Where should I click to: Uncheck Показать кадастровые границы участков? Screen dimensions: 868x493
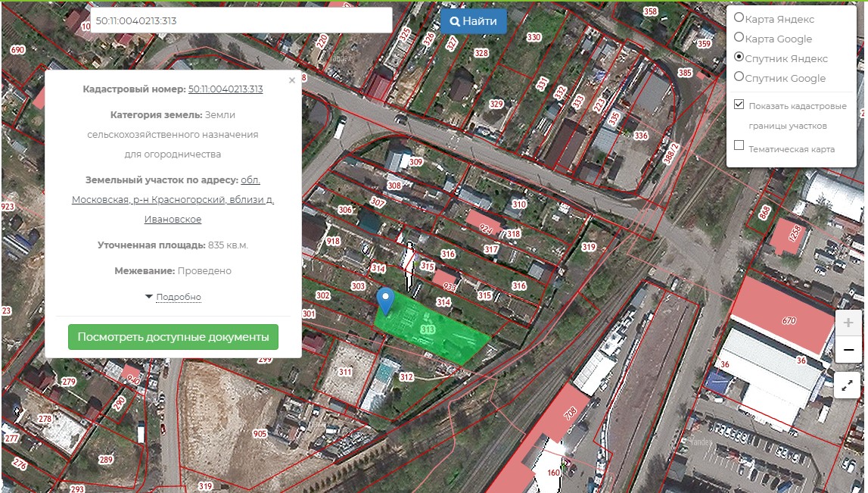click(739, 105)
